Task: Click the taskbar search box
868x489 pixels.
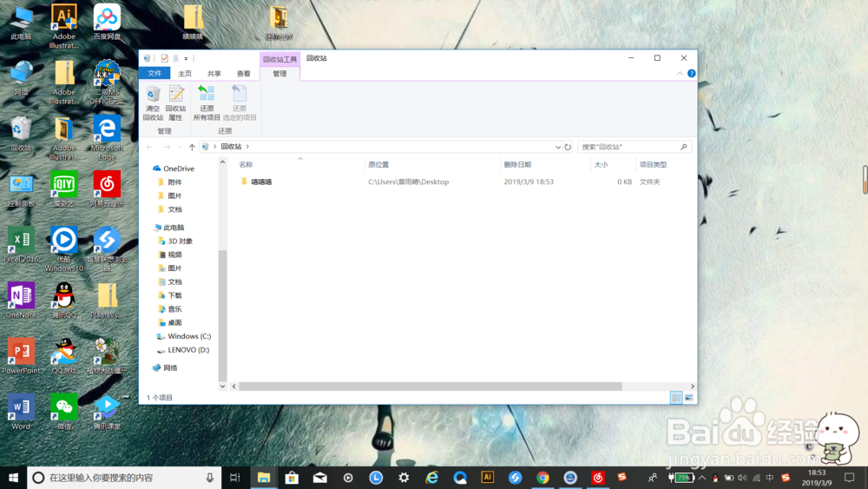Action: click(x=124, y=478)
